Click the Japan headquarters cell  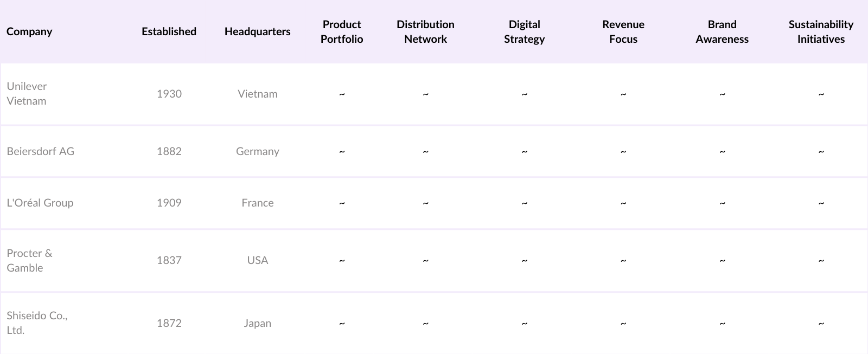pos(257,323)
